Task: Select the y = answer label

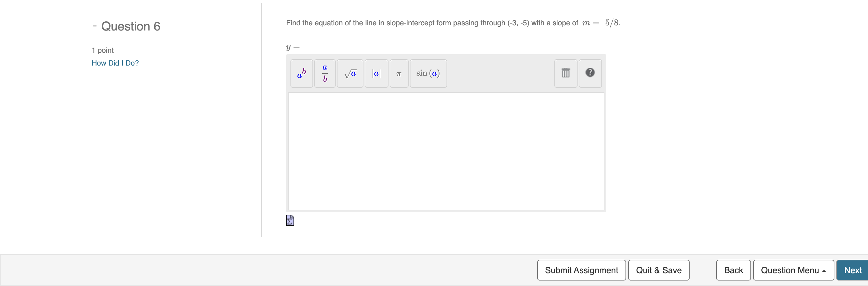Action: tap(293, 47)
